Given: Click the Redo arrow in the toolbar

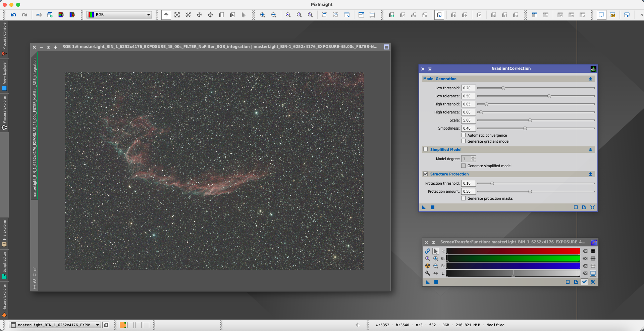Looking at the screenshot, I should click(24, 15).
